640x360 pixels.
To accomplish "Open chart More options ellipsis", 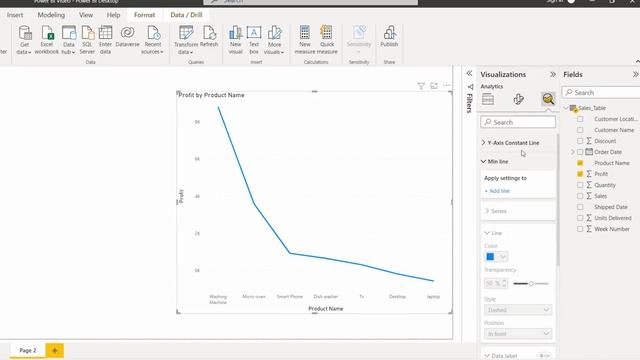I will [x=447, y=85].
